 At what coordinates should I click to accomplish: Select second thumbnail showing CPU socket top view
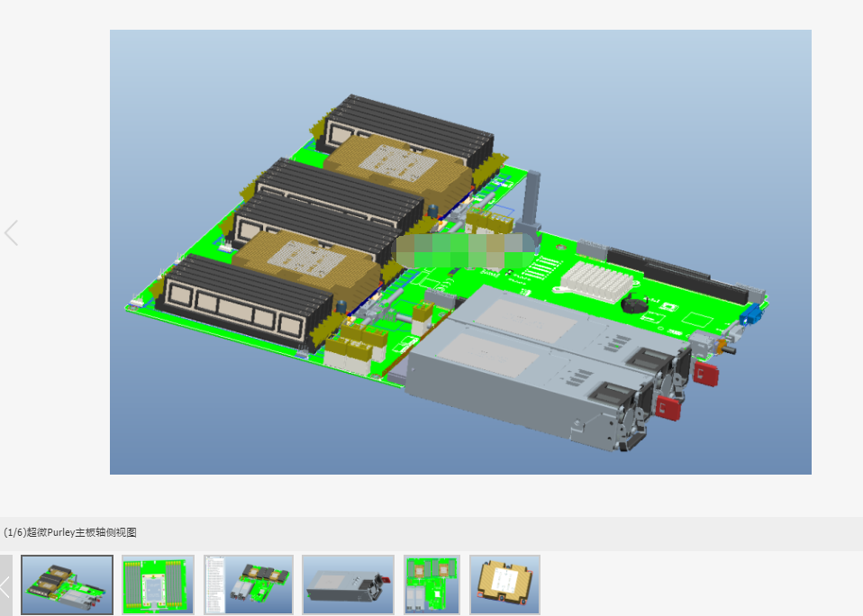tap(158, 584)
